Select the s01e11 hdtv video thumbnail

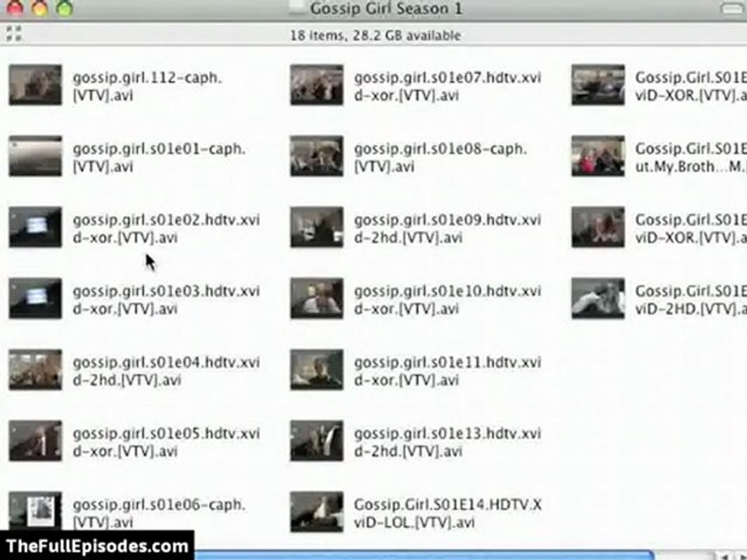click(x=317, y=369)
